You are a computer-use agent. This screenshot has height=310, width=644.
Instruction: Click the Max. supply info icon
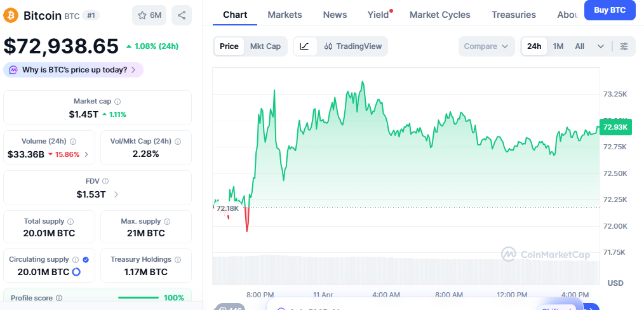[167, 222]
